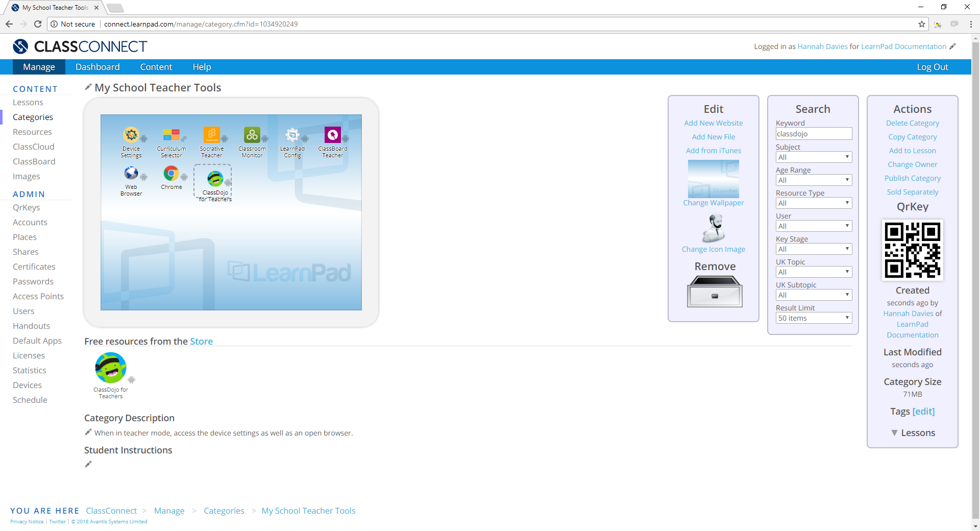Click Publish Category
Screen dimensions: 980x531
913,178
